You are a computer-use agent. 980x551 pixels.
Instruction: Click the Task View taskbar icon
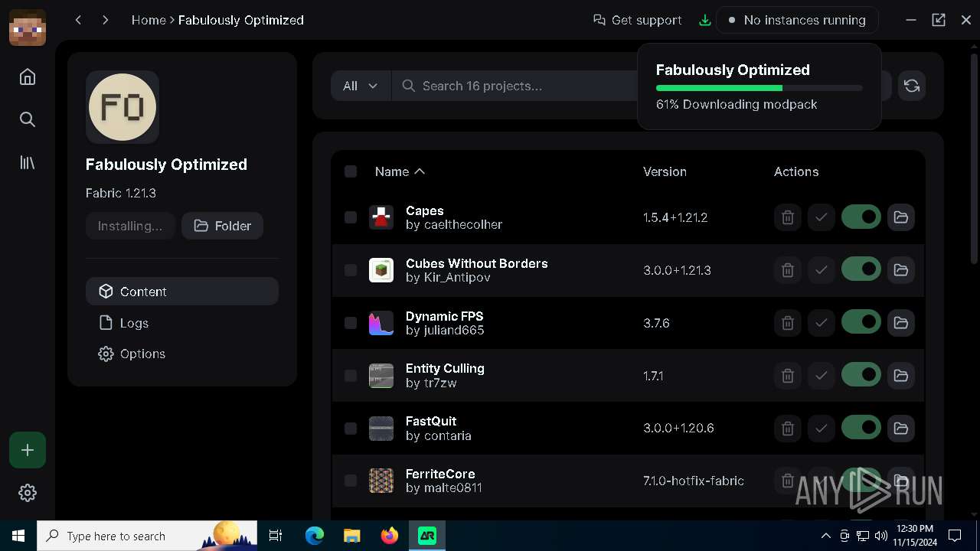(x=276, y=536)
